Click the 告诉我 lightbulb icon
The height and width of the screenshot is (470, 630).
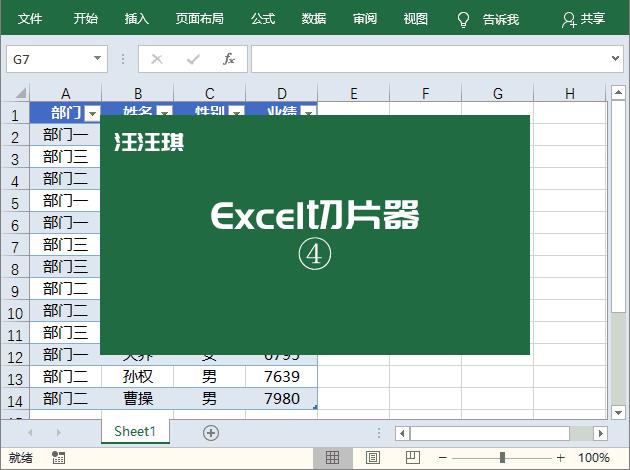463,19
